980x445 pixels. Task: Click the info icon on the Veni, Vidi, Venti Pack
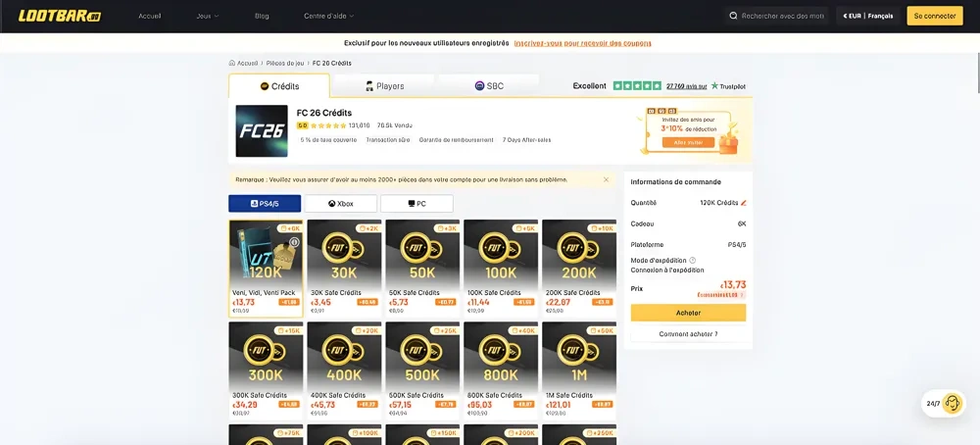tap(294, 242)
